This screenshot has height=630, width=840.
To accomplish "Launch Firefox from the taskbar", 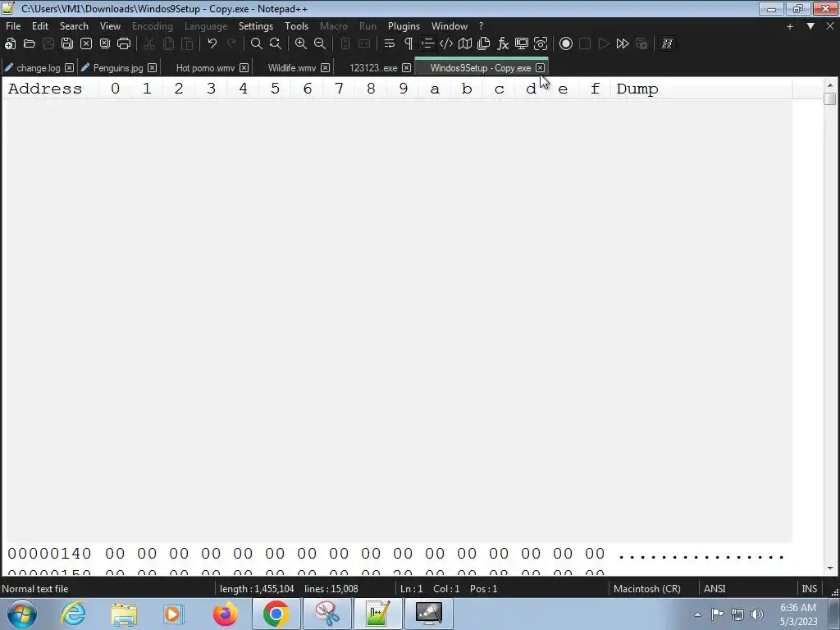I will pyautogui.click(x=225, y=614).
